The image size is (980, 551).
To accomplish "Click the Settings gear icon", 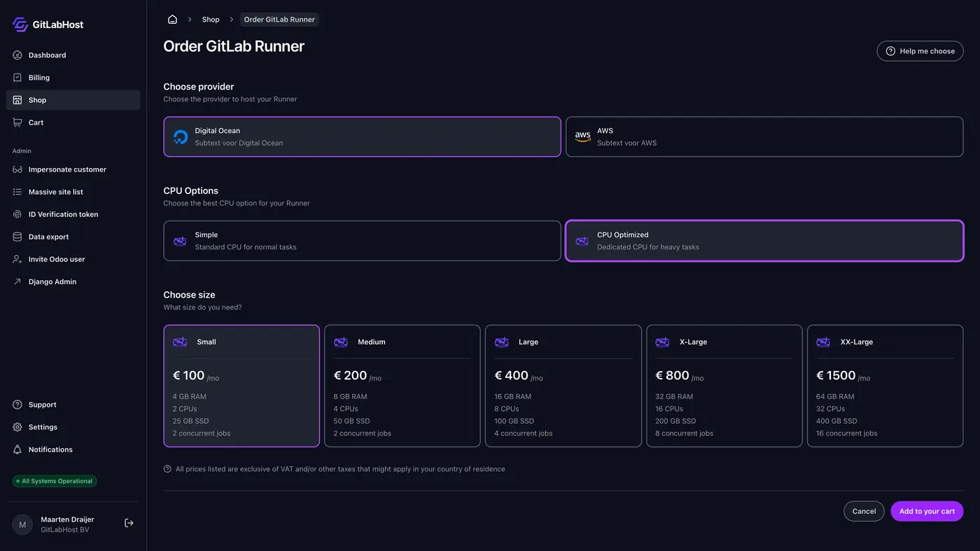I will (17, 427).
